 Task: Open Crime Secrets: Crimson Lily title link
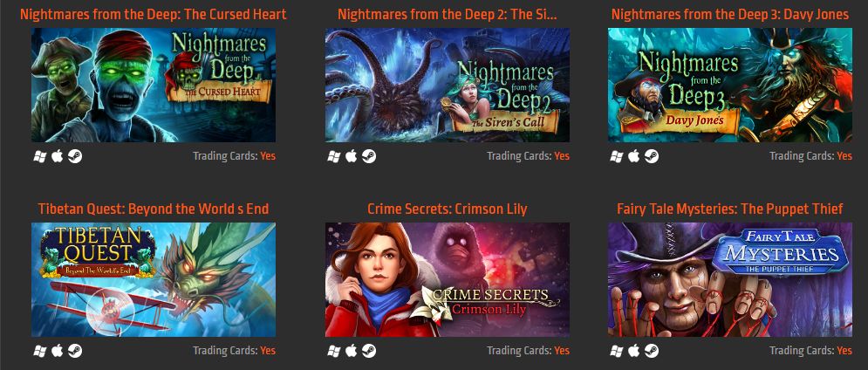pyautogui.click(x=448, y=209)
